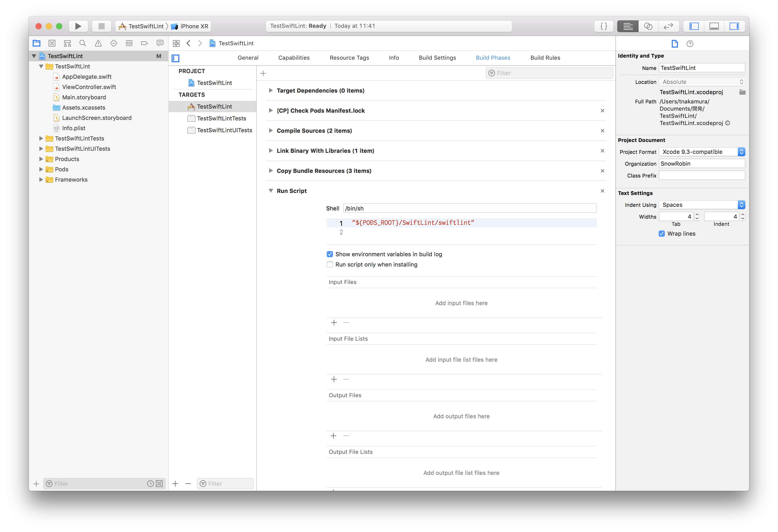Open AppDelegate.swift in navigator
This screenshot has height=532, width=778.
click(87, 77)
